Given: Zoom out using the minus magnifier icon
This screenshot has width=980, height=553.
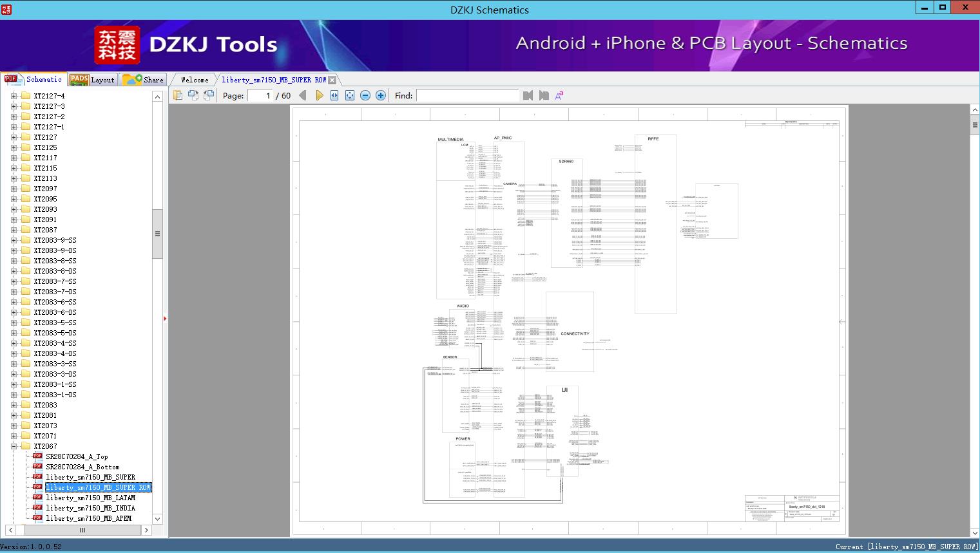Looking at the screenshot, I should coord(365,95).
